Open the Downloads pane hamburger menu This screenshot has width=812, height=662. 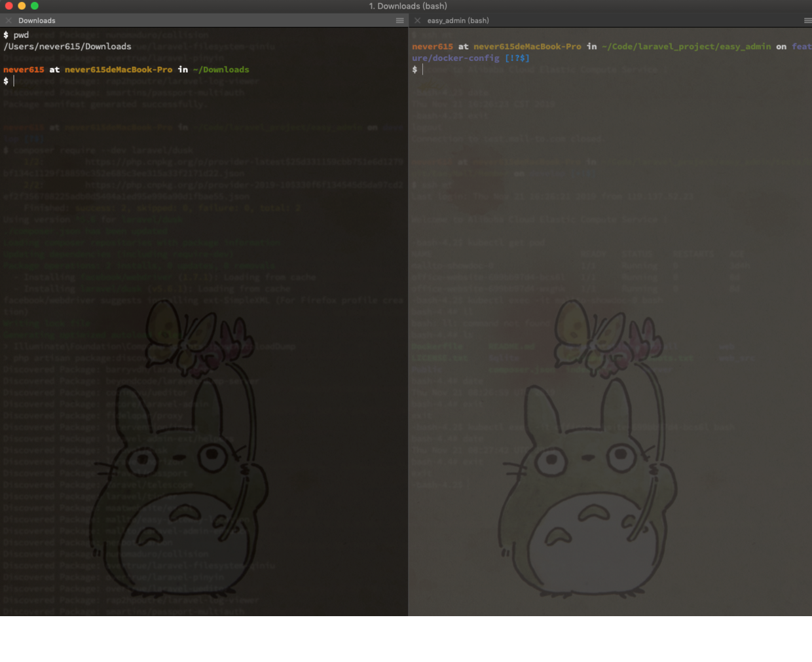coord(399,20)
